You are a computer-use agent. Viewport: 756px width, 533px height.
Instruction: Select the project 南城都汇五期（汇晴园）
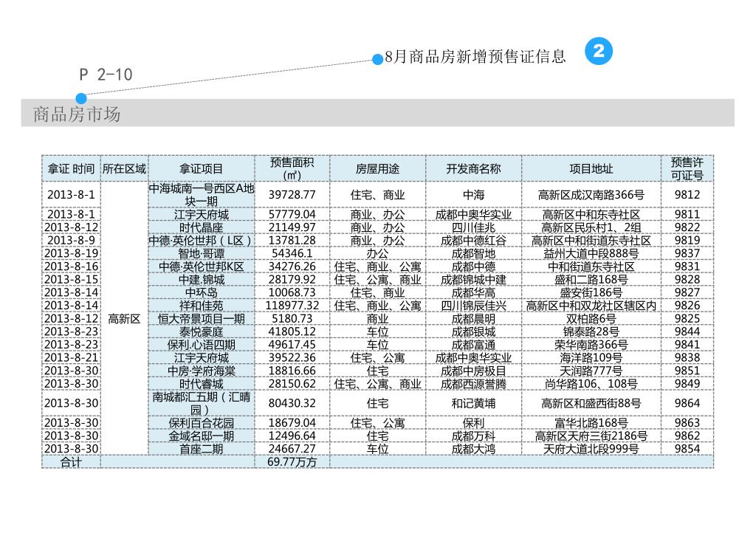[201, 403]
